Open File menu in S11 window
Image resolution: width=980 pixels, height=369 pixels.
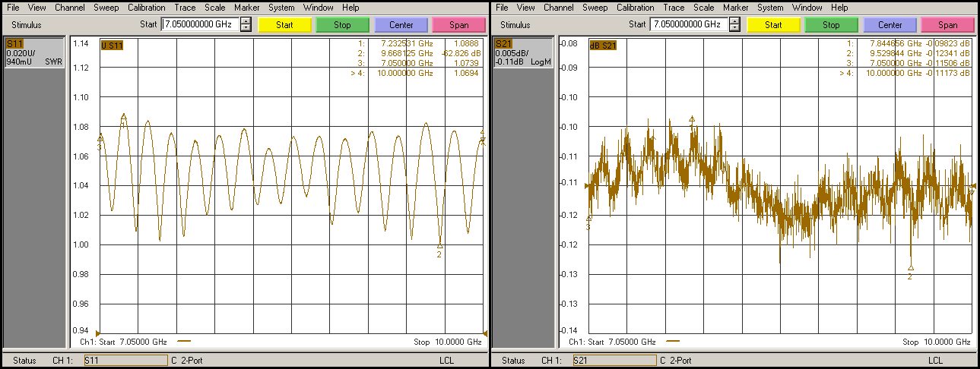coord(13,8)
